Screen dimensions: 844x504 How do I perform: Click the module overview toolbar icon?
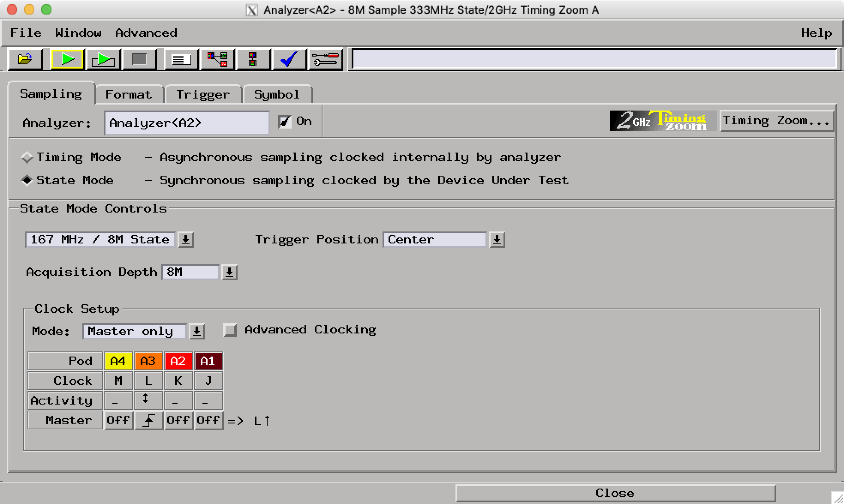coord(253,60)
